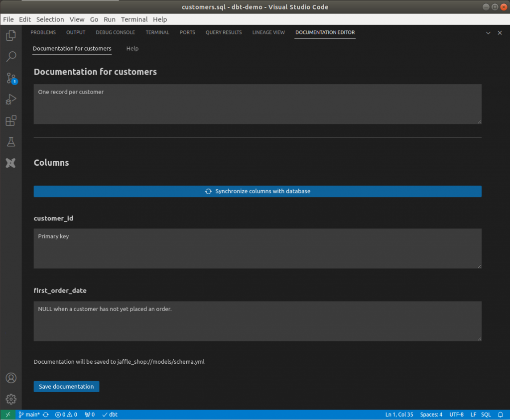Click the dbt status bar item
The width and height of the screenshot is (510, 420).
110,415
